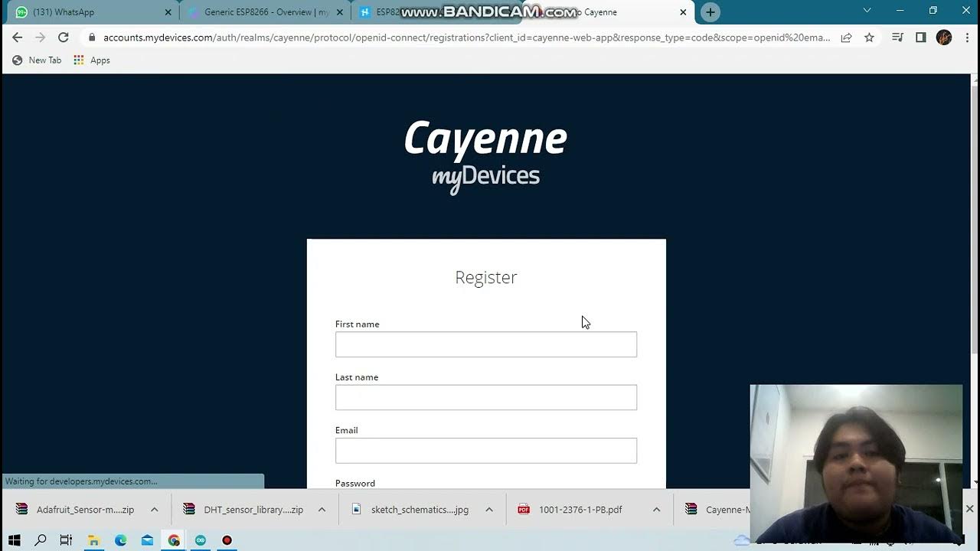980x551 pixels.
Task: Open Task View on taskbar
Action: pos(67,540)
